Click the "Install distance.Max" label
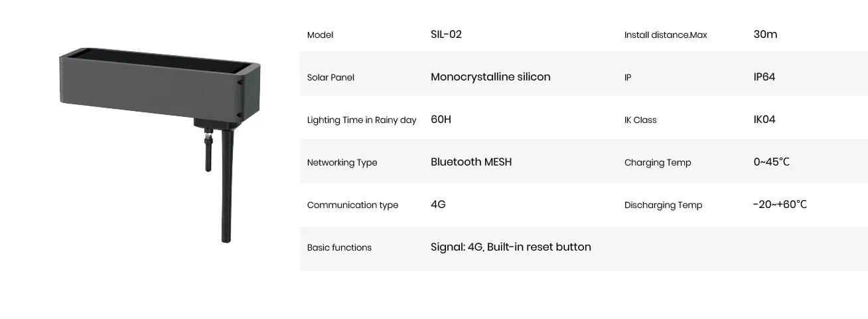Image resolution: width=868 pixels, height=319 pixels. 666,35
